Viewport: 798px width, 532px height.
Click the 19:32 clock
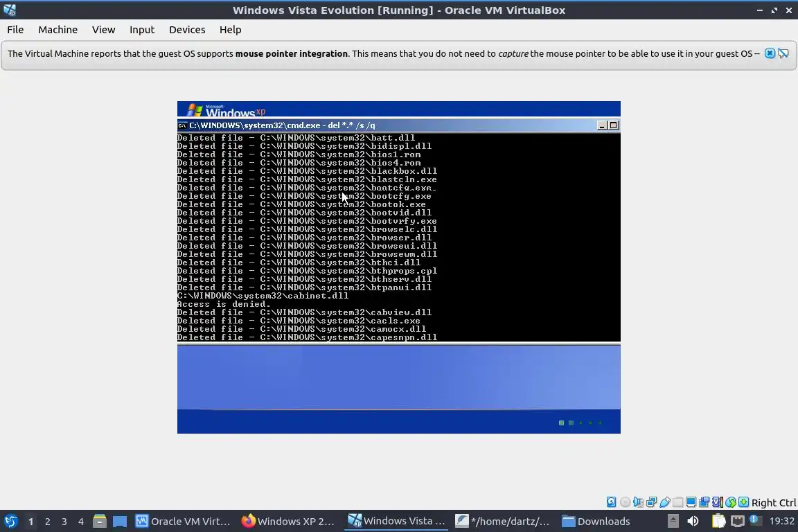coord(781,522)
